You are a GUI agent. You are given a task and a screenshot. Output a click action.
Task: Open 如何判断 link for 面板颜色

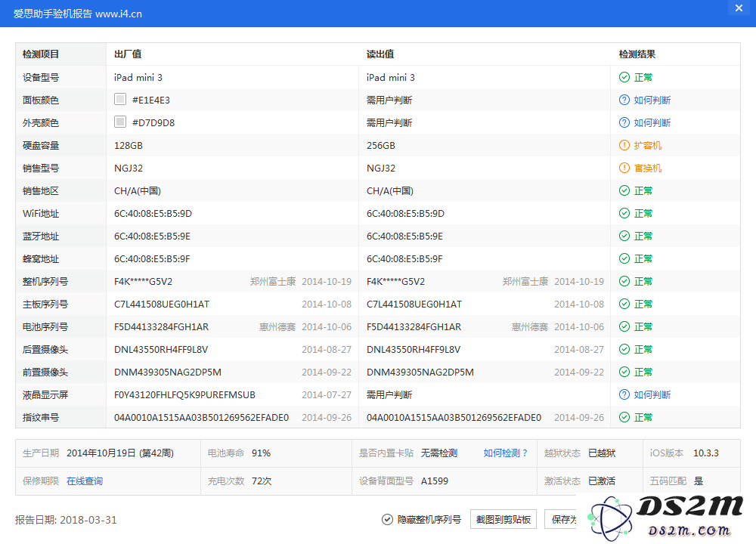[x=652, y=100]
